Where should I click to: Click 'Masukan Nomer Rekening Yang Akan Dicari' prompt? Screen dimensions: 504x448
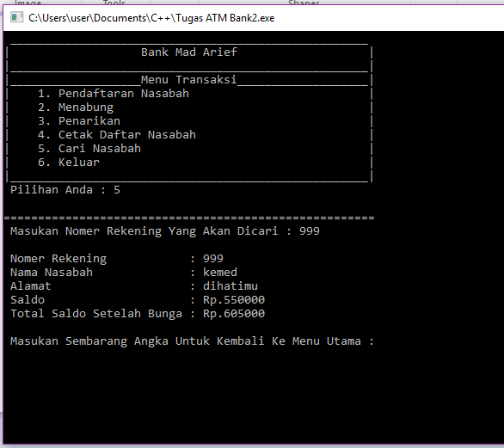(x=144, y=231)
